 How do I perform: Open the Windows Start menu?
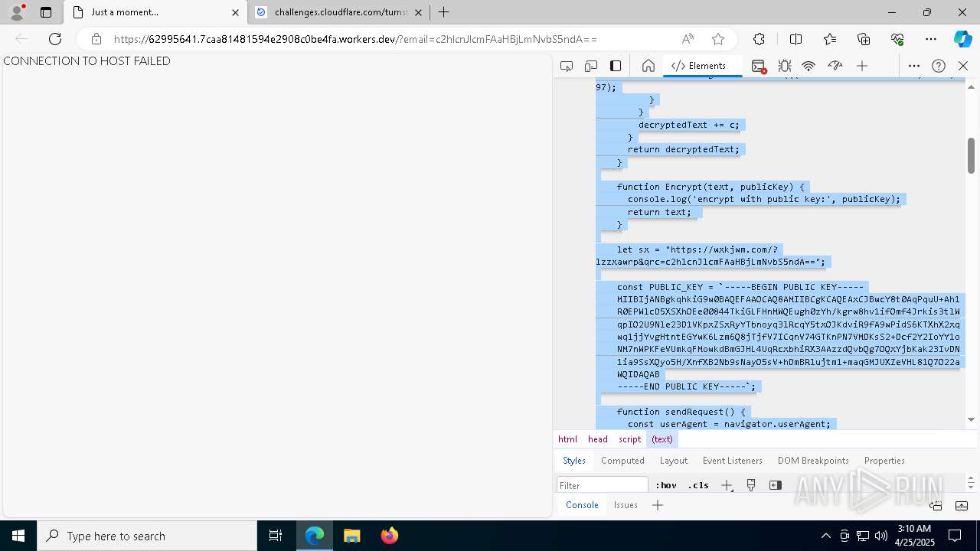18,536
